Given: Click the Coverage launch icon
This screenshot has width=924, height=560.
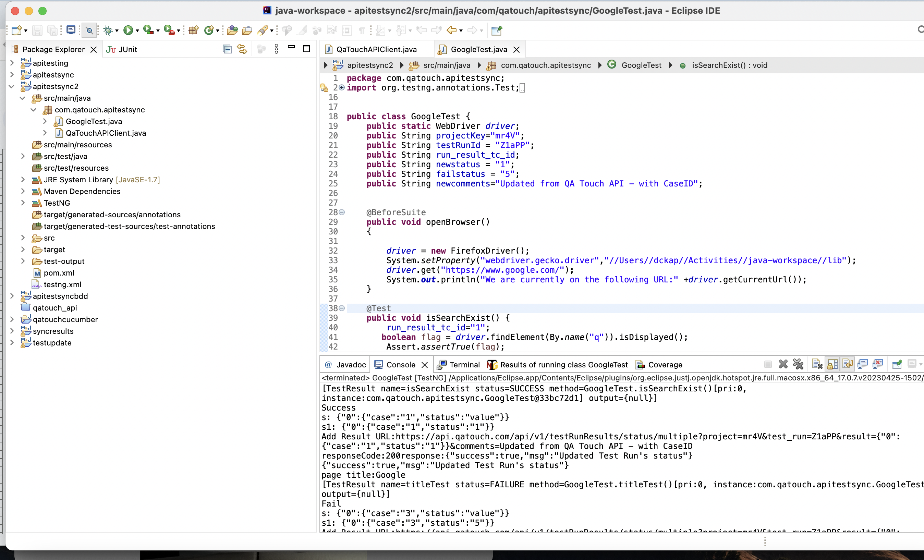Looking at the screenshot, I should pos(148,30).
